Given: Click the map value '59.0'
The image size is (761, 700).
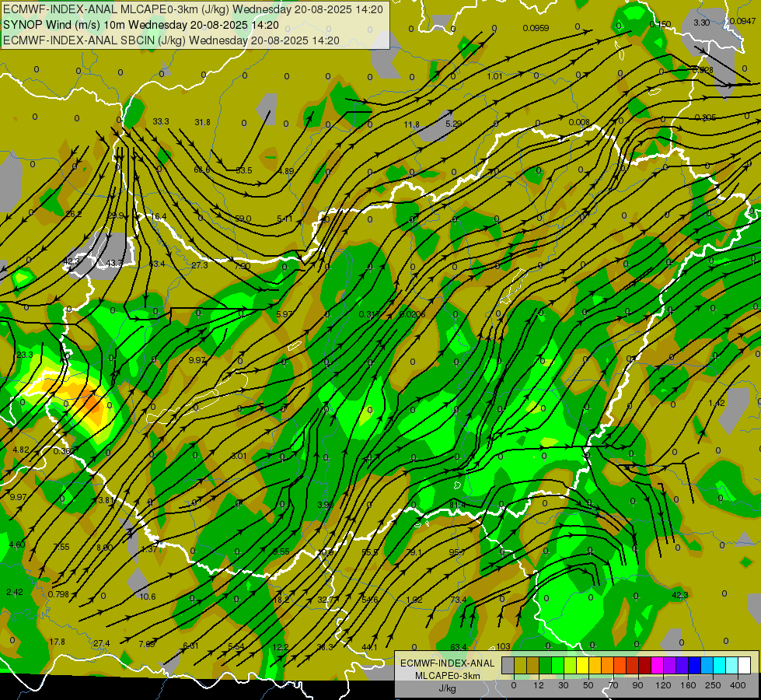Looking at the screenshot, I should 243,219.
